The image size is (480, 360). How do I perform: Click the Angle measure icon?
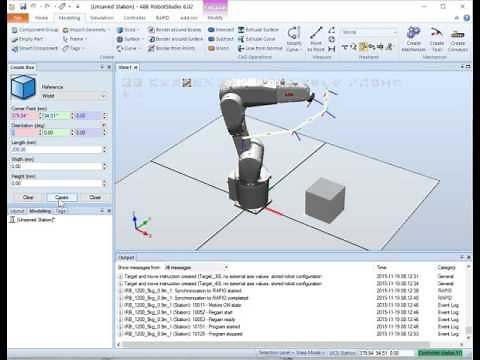point(332,30)
